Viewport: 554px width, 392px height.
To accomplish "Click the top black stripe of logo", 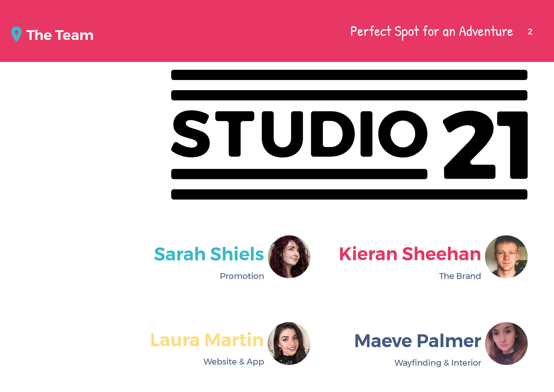I will 349,75.
